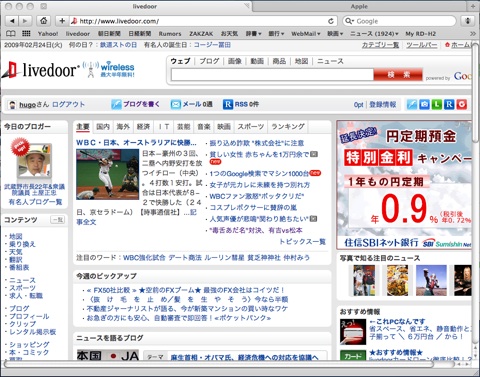The width and height of the screenshot is (480, 377).
Task: Select the 動画 search tab
Action: (x=257, y=61)
